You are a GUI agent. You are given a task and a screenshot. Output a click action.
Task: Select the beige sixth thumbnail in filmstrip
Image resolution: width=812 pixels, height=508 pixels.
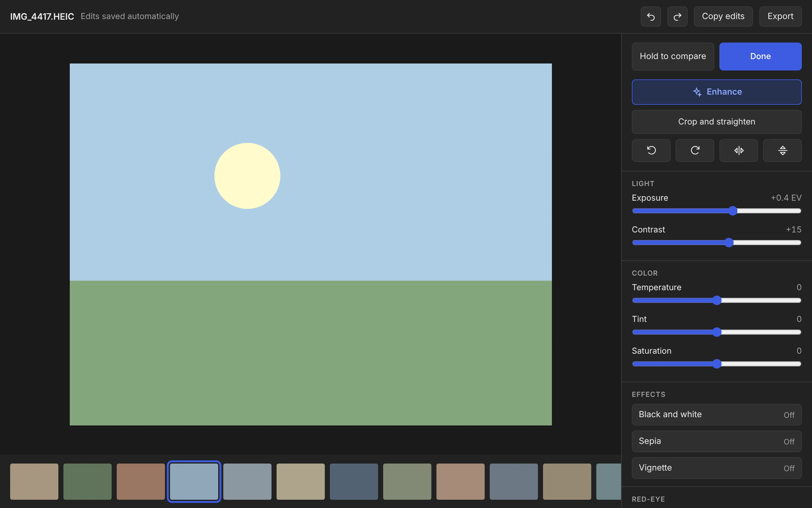coord(301,481)
